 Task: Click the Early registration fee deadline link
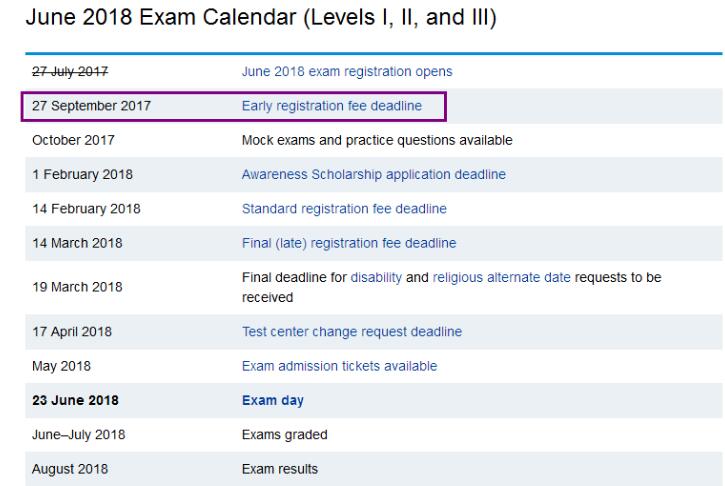[x=331, y=105]
